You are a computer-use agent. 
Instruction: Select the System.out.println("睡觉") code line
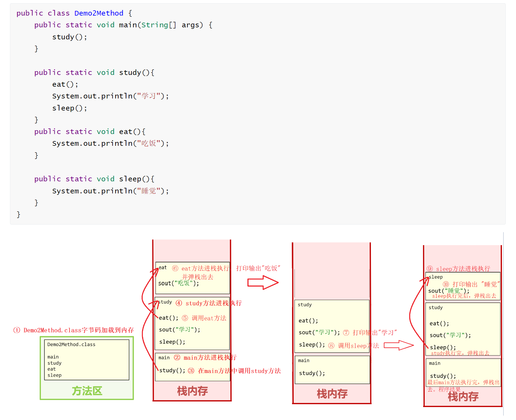[110, 191]
